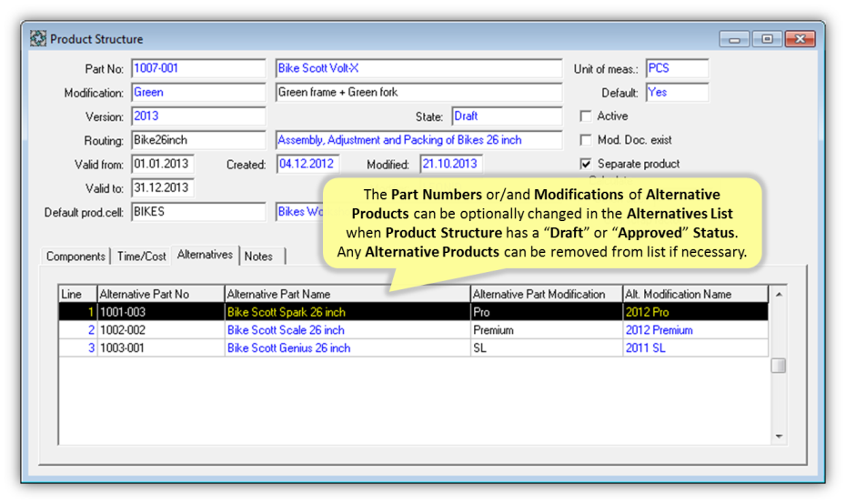
Task: Click the Default prod.cell field BIKES
Action: point(198,212)
